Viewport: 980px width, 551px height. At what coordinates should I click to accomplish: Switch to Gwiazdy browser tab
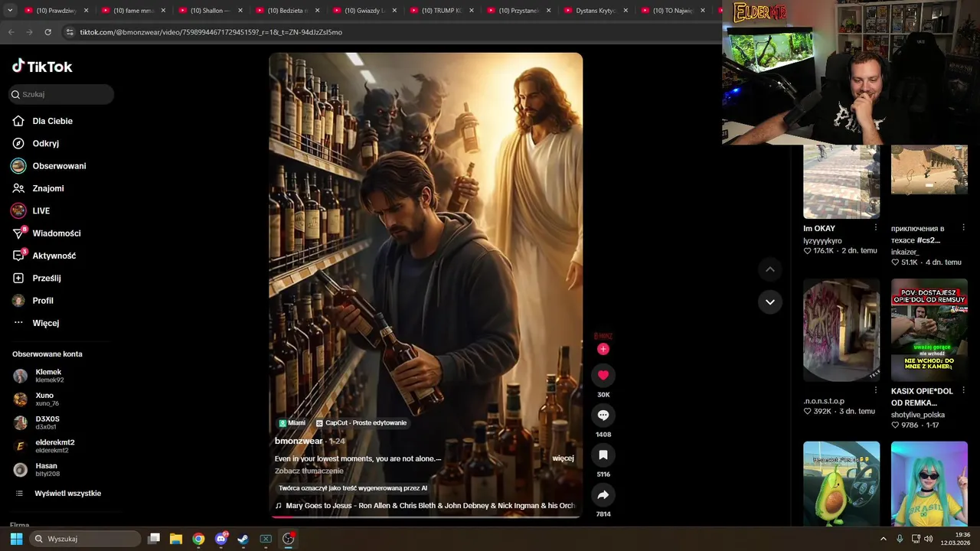tap(364, 11)
